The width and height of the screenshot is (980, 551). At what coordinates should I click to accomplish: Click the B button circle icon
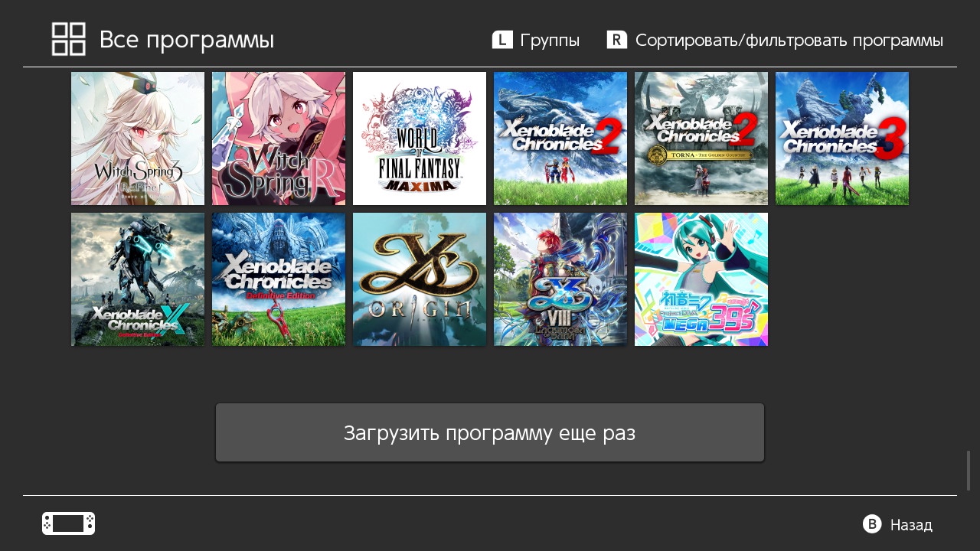pyautogui.click(x=872, y=524)
